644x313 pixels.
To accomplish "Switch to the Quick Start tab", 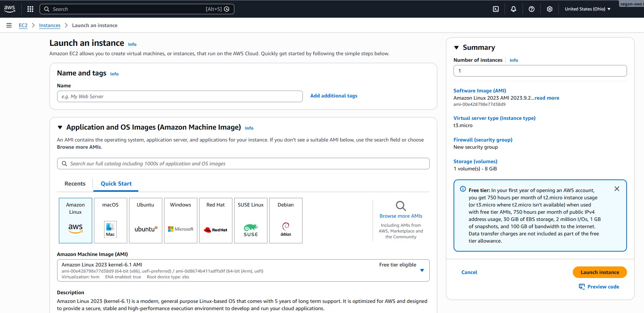I will click(116, 184).
